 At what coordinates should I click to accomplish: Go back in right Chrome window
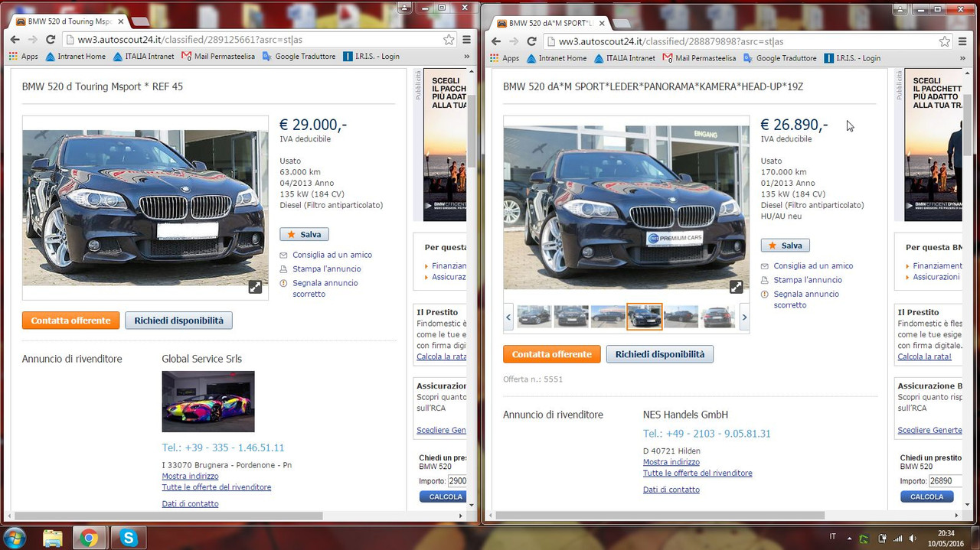(496, 41)
